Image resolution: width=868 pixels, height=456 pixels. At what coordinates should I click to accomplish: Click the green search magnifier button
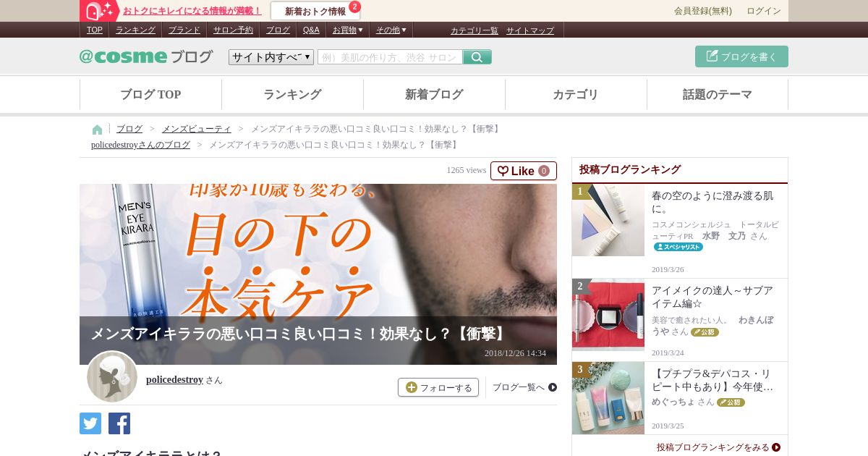(x=477, y=57)
